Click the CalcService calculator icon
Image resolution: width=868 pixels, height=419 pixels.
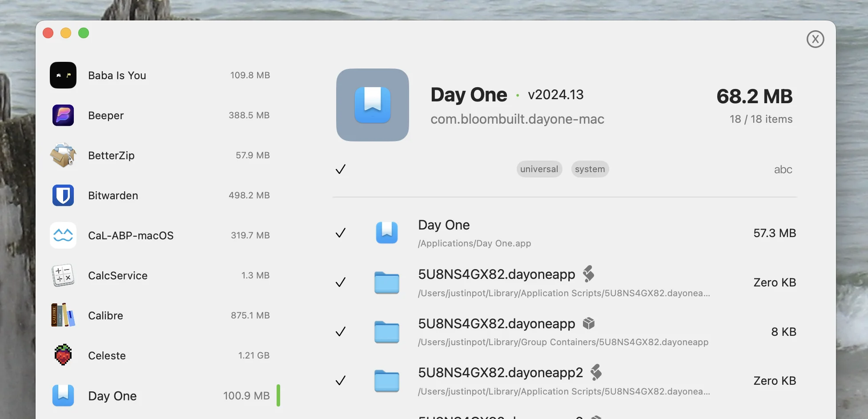coord(63,275)
